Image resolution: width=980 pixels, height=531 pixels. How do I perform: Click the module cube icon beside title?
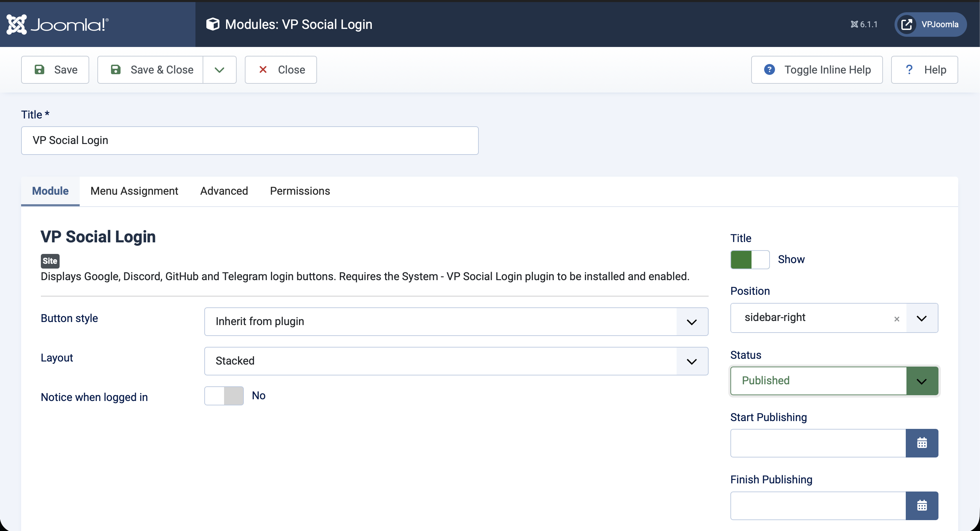pos(213,25)
